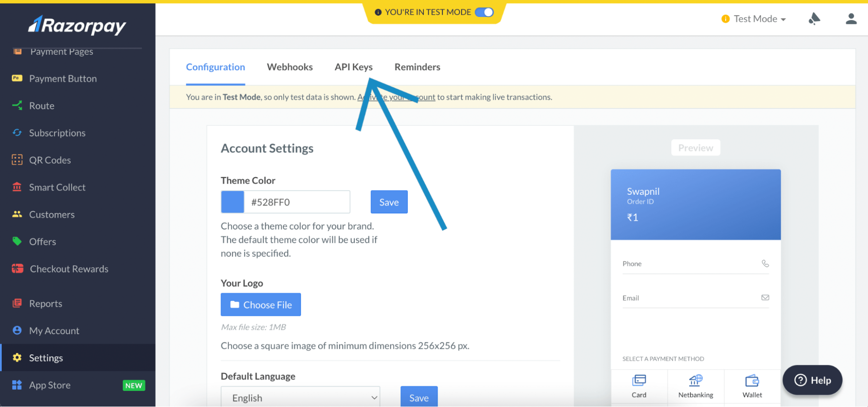Select the Netbanking payment method icon
The height and width of the screenshot is (407, 868).
coord(696,381)
